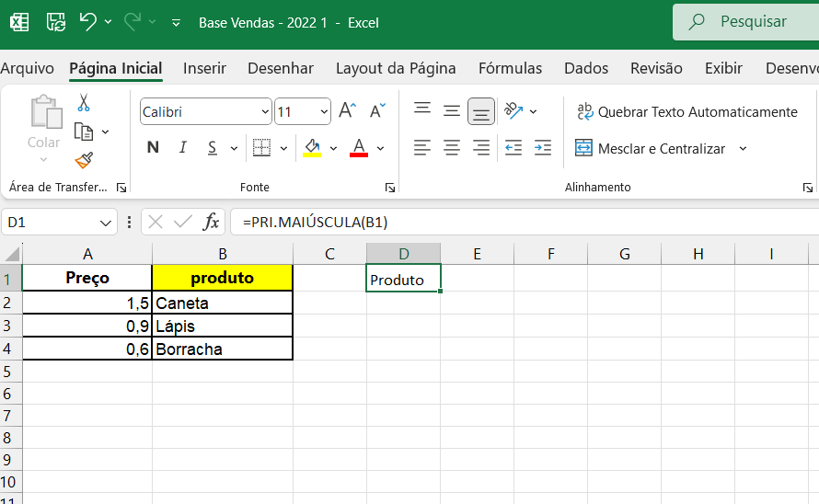Screen dimensions: 819x504
Task: Open Insert Function fx dialog
Action: pos(211,222)
